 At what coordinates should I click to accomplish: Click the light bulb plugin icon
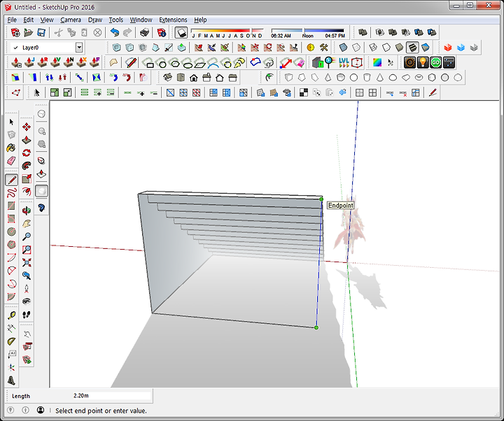point(423,63)
